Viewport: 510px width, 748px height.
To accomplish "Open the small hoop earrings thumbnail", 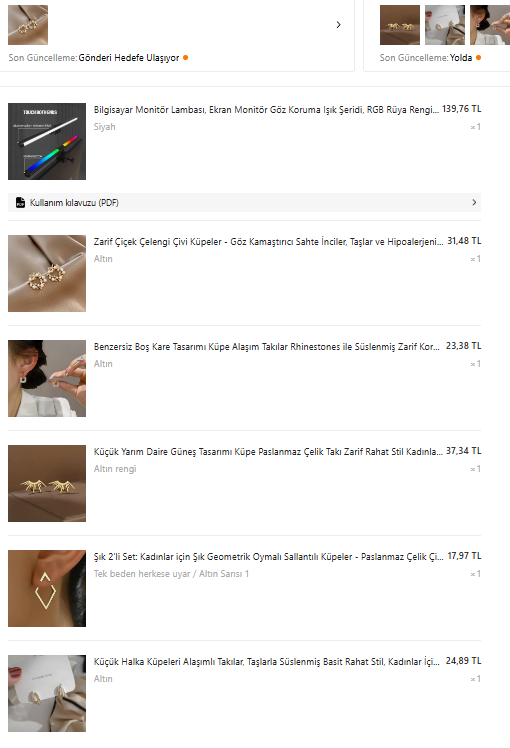I will click(47, 693).
